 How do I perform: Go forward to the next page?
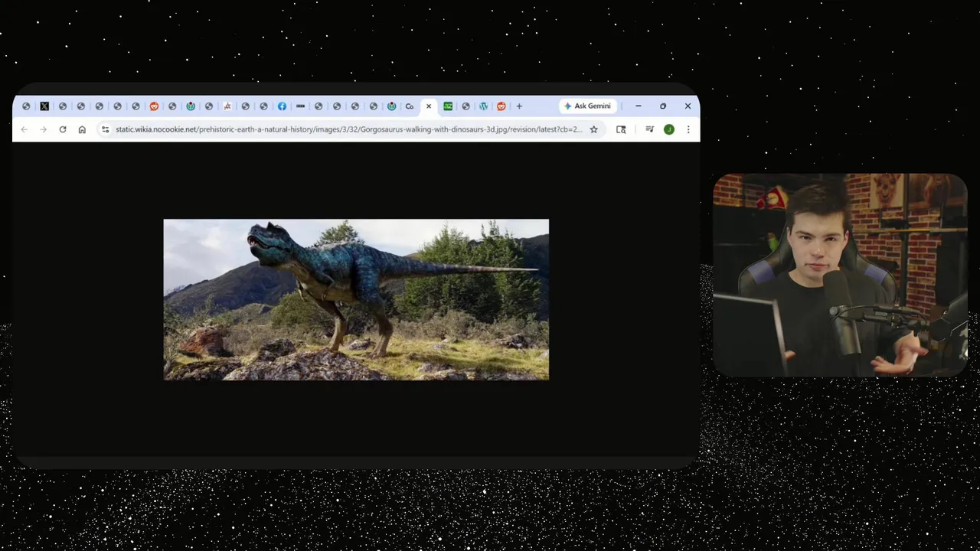[x=44, y=129]
